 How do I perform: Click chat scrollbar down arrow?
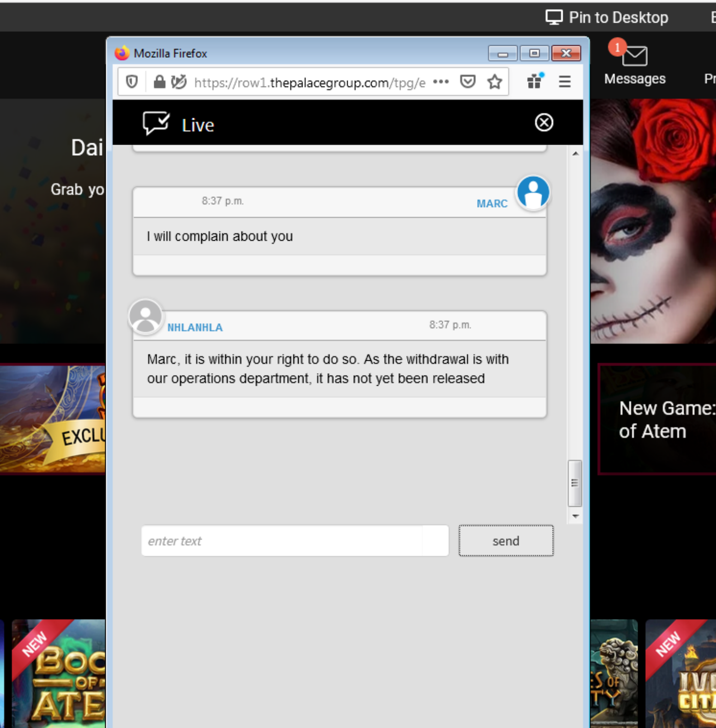(575, 516)
